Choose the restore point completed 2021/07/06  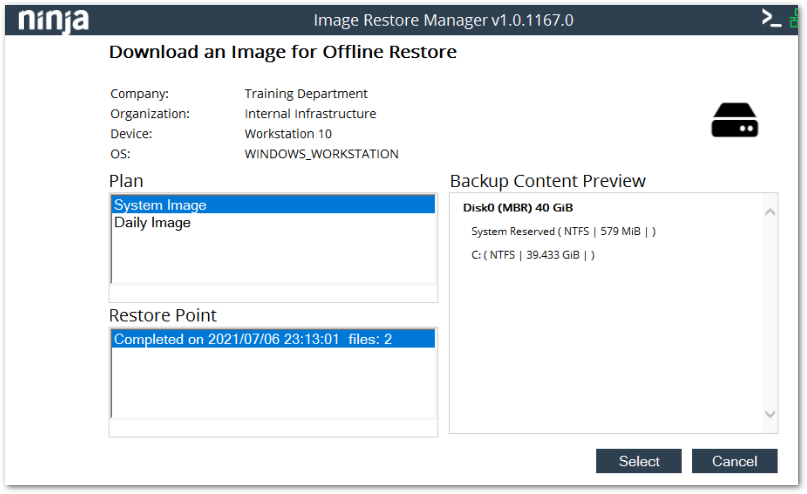[272, 339]
